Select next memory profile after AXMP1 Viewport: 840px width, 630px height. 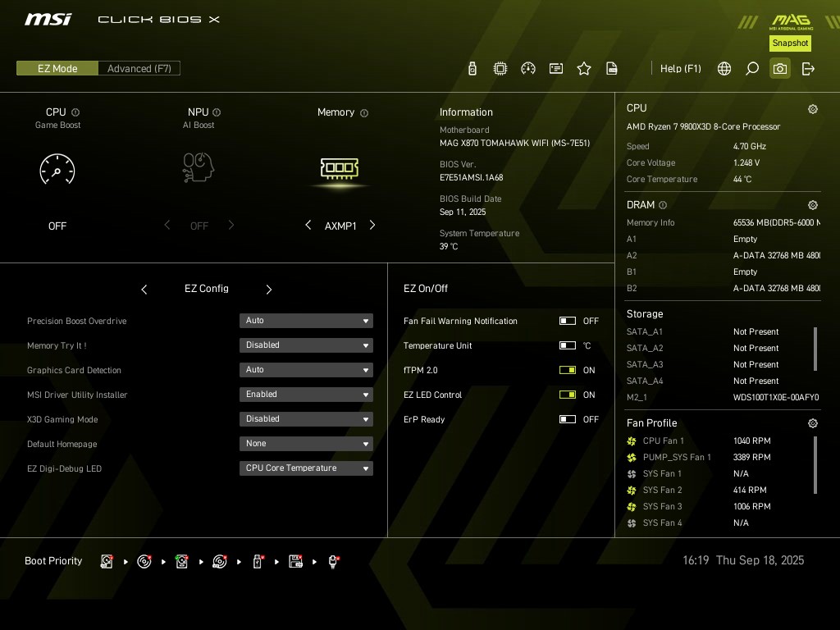click(372, 225)
